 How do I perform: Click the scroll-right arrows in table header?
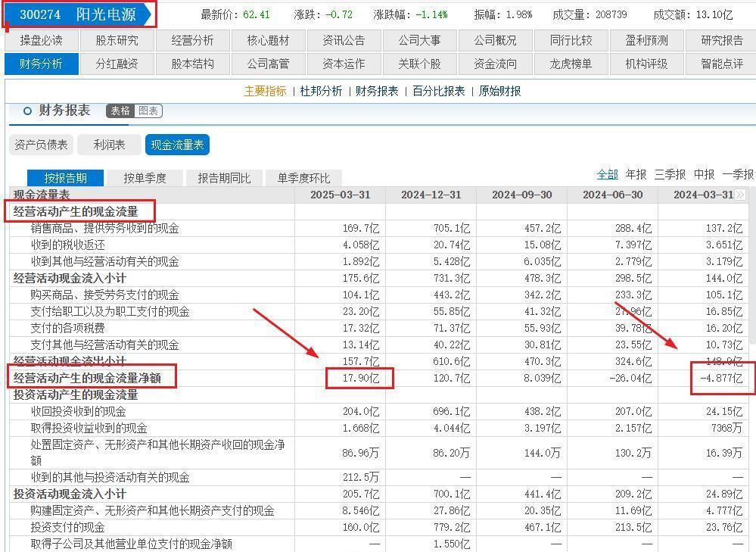click(740, 195)
